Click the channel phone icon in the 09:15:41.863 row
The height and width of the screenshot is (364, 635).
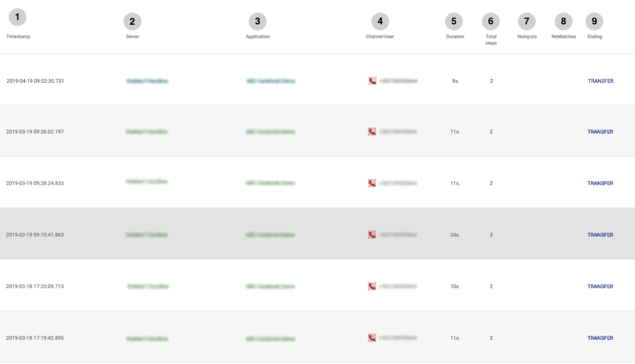(x=372, y=235)
